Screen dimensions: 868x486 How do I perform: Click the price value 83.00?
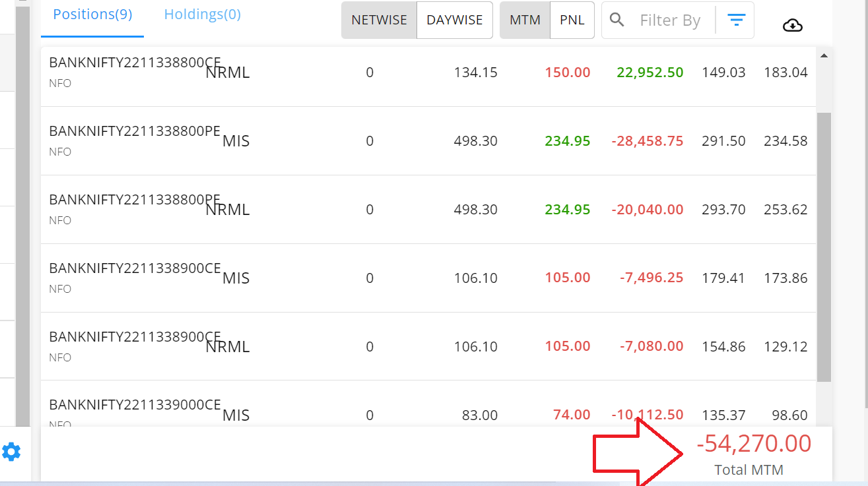click(480, 415)
